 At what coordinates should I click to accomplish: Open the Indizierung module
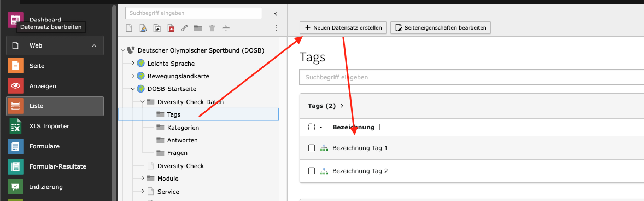coord(55,187)
